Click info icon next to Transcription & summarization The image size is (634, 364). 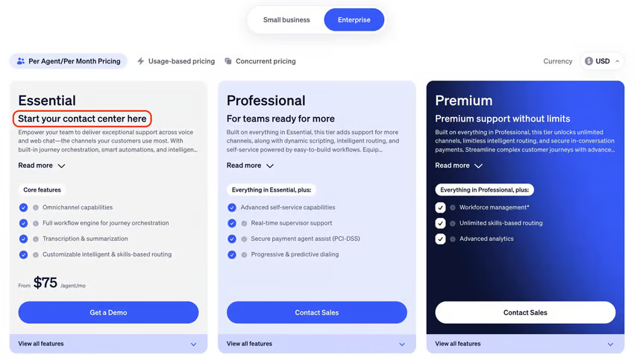(35, 239)
